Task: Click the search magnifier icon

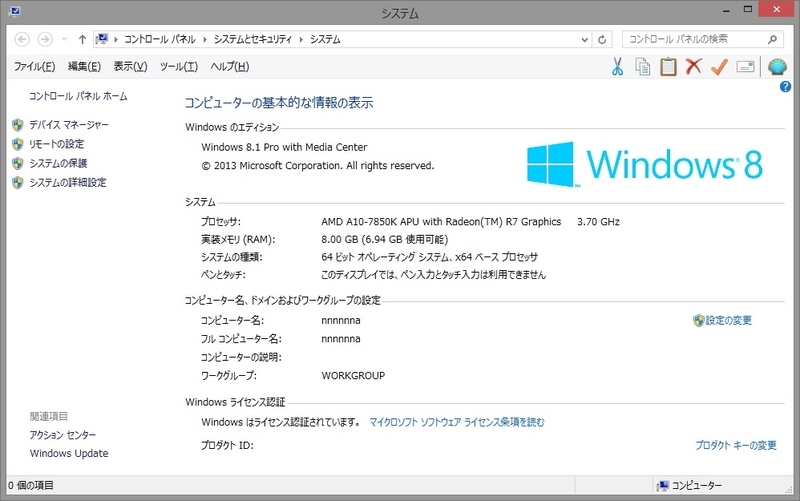Action: (x=772, y=39)
